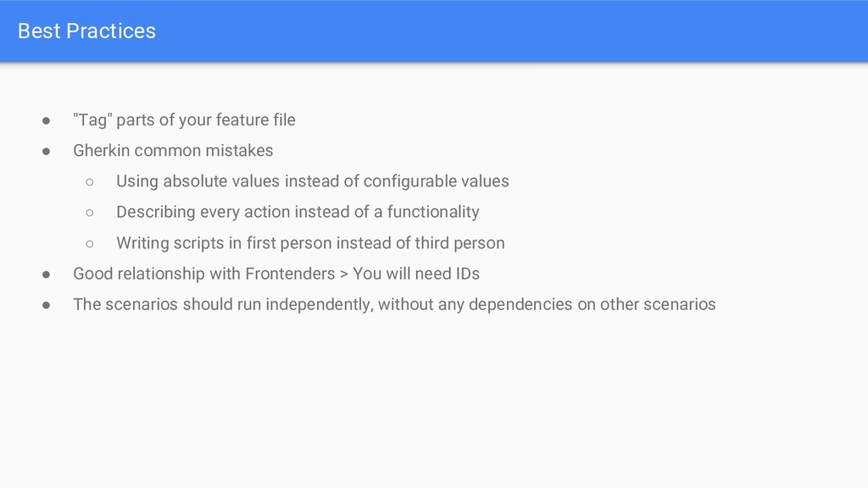Click "The scenarios should run independently" text

(x=223, y=305)
